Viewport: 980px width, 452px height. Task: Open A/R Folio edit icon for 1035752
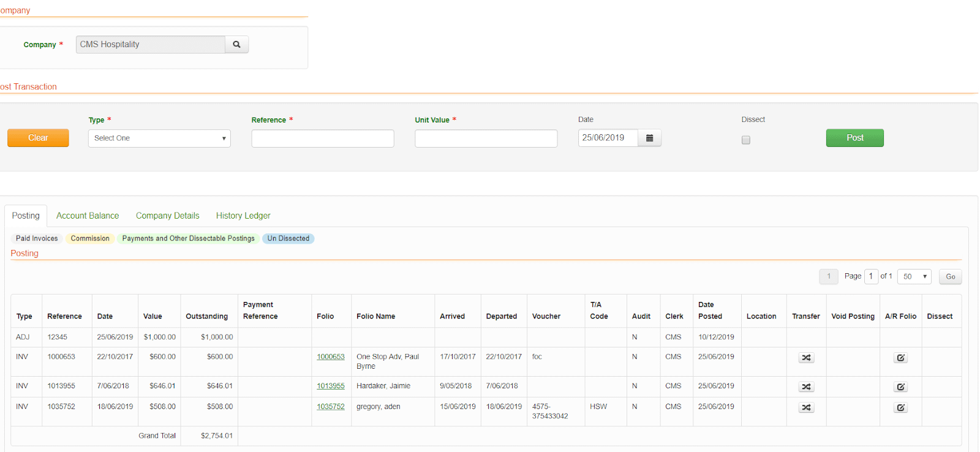point(900,408)
